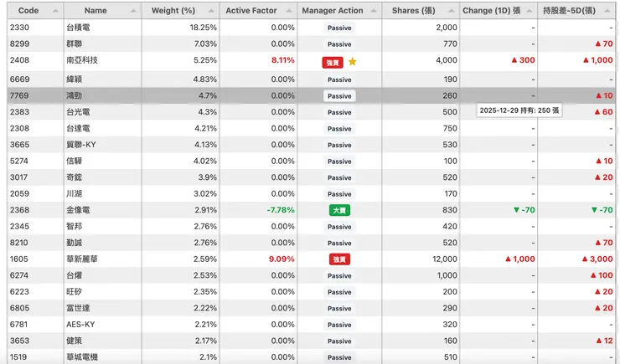
Task: Click the sort icon in Code column header
Action: click(56, 11)
